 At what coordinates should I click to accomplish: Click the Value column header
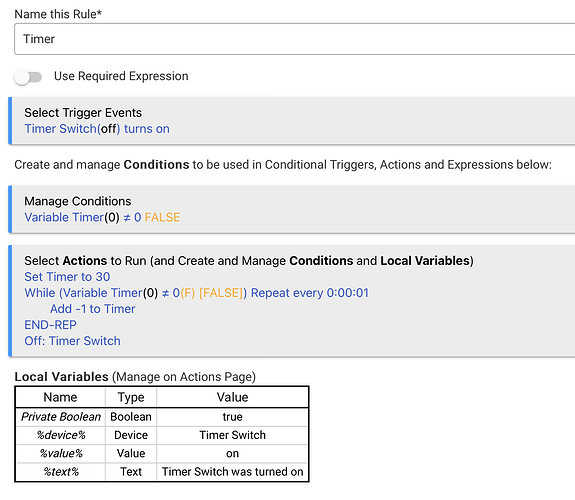[x=232, y=397]
